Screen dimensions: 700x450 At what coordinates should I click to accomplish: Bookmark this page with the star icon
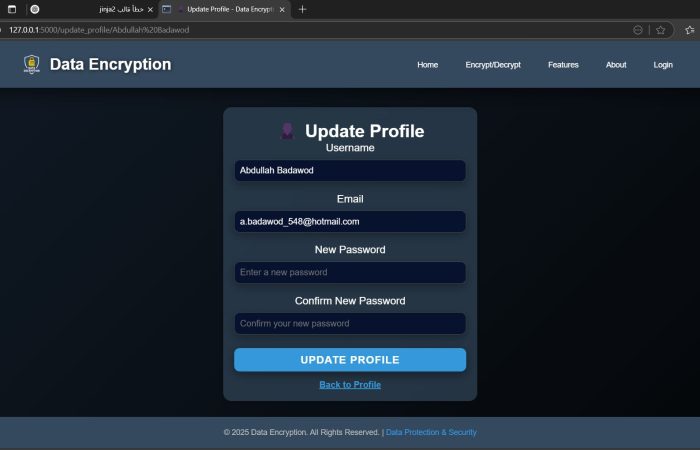coord(659,30)
